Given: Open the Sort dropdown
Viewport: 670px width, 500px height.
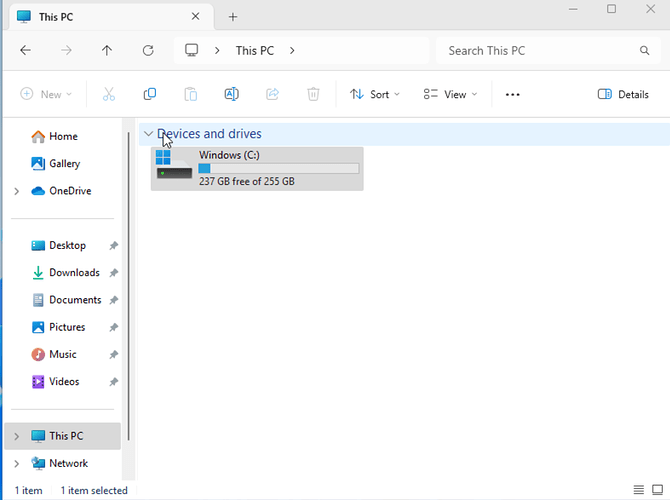Looking at the screenshot, I should pos(375,94).
